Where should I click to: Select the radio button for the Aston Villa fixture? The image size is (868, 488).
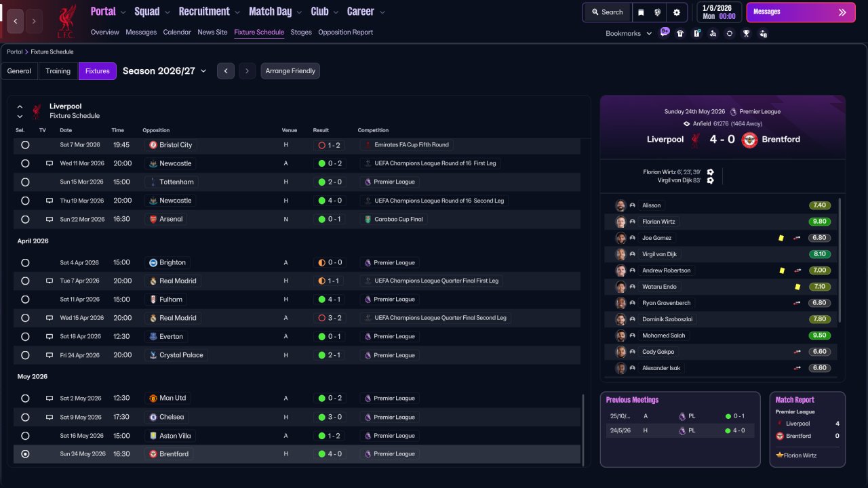point(25,436)
